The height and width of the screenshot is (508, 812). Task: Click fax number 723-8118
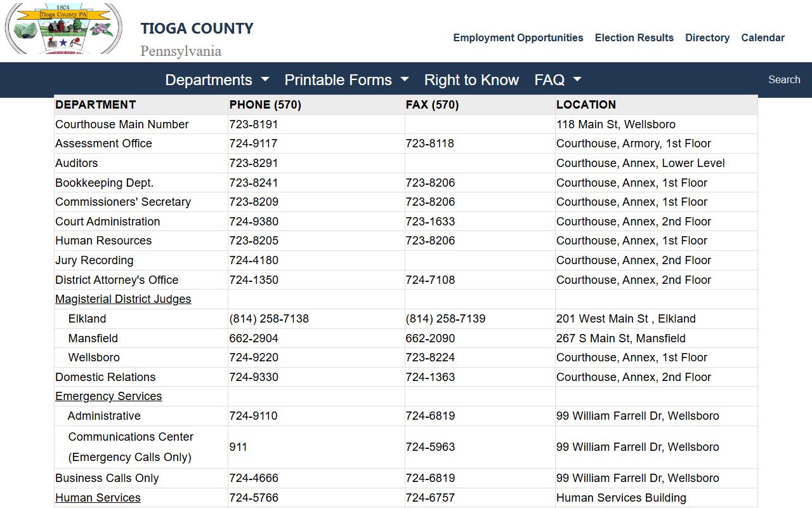430,144
